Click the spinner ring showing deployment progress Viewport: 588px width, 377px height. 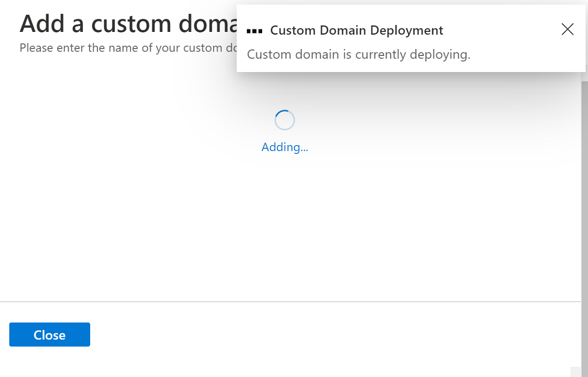pyautogui.click(x=285, y=120)
